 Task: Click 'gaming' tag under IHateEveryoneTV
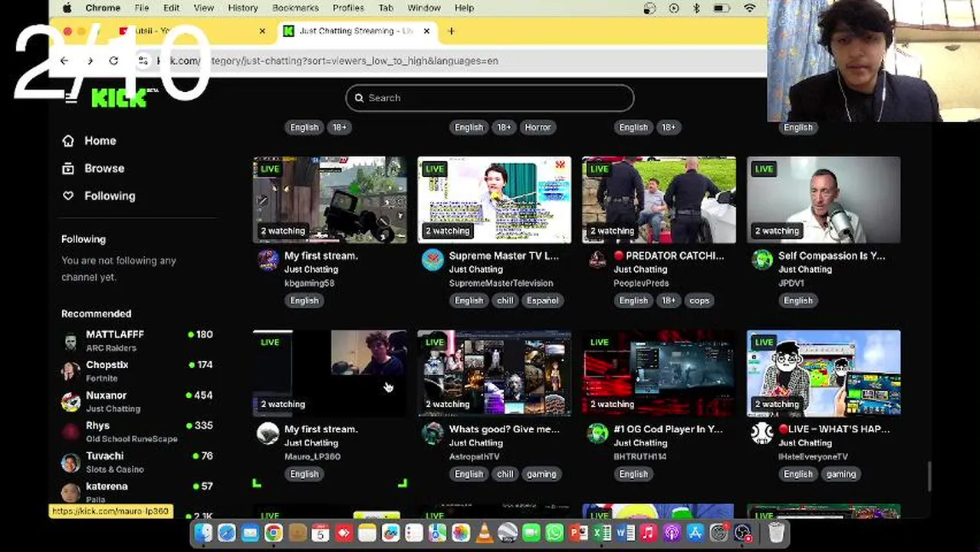pyautogui.click(x=840, y=474)
